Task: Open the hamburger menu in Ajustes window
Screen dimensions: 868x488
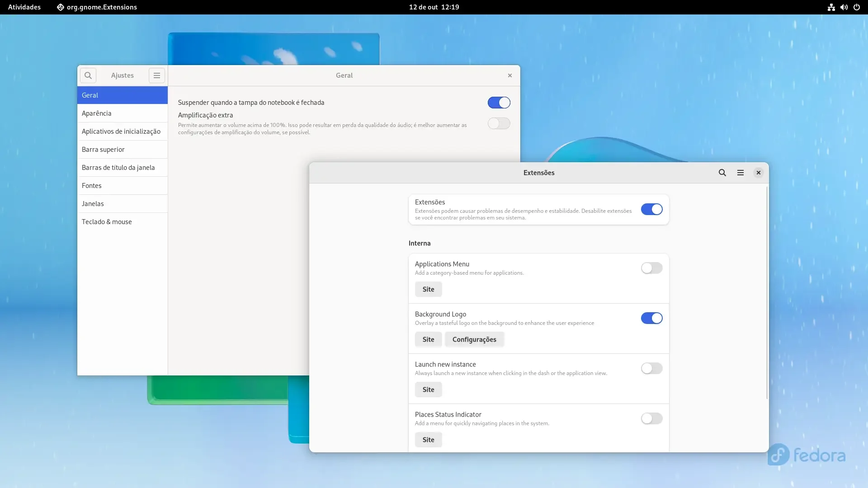Action: [157, 75]
